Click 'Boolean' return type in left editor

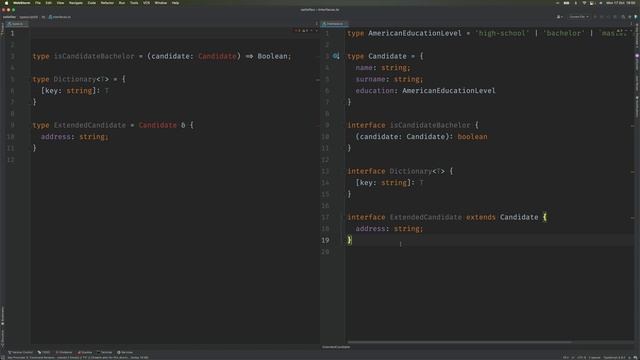272,56
